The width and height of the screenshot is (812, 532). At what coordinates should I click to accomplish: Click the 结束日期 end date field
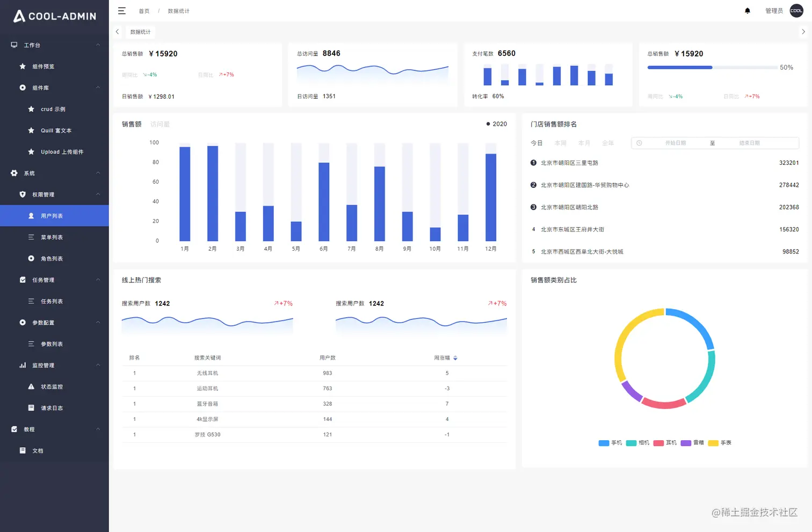coord(750,143)
